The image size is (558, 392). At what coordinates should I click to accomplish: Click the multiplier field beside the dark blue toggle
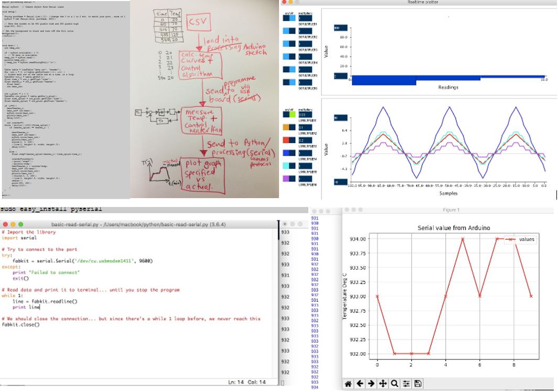305,153
